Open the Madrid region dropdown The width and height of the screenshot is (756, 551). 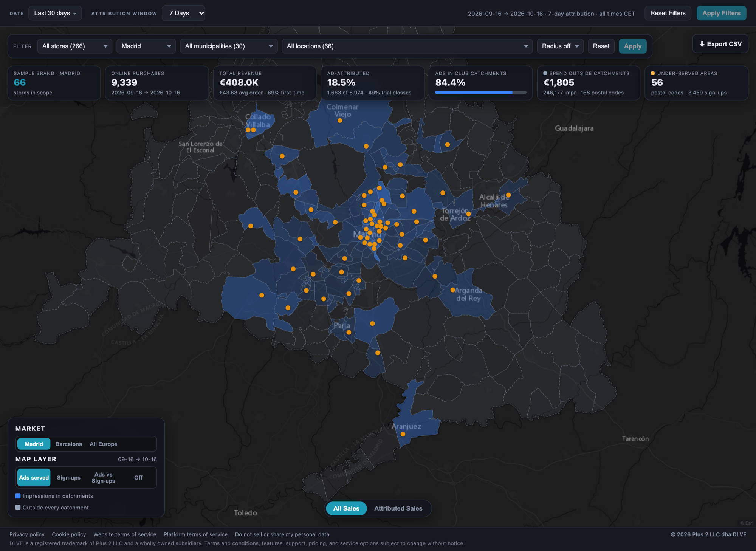(146, 46)
